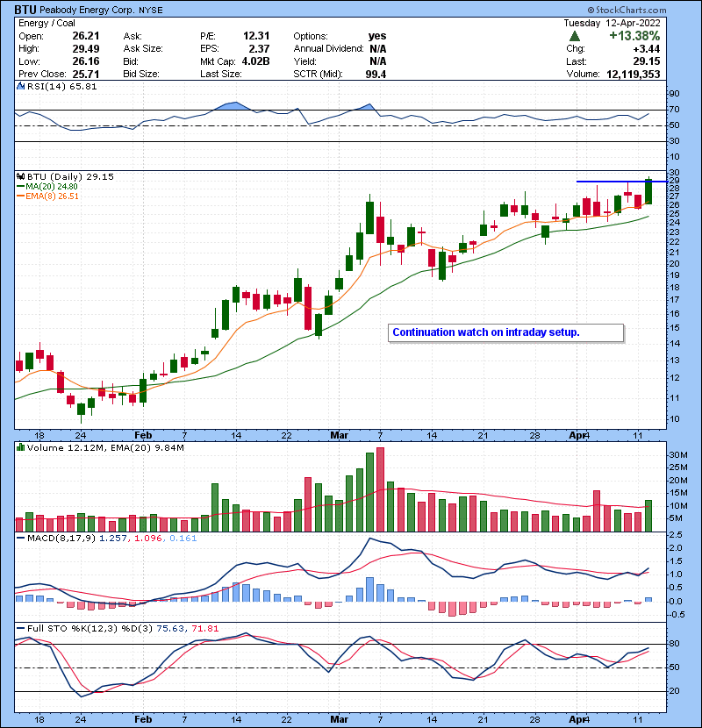
Task: Click the P/E value 12.31
Action: click(256, 36)
